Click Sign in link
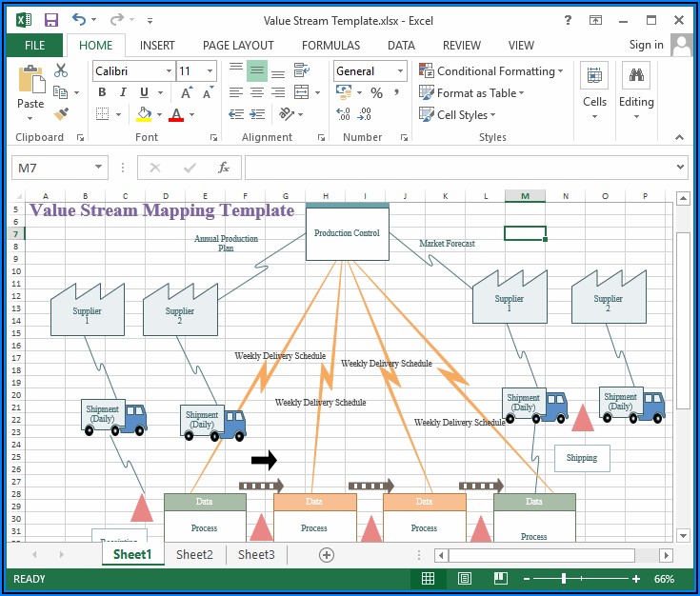Image resolution: width=700 pixels, height=596 pixels. click(646, 45)
